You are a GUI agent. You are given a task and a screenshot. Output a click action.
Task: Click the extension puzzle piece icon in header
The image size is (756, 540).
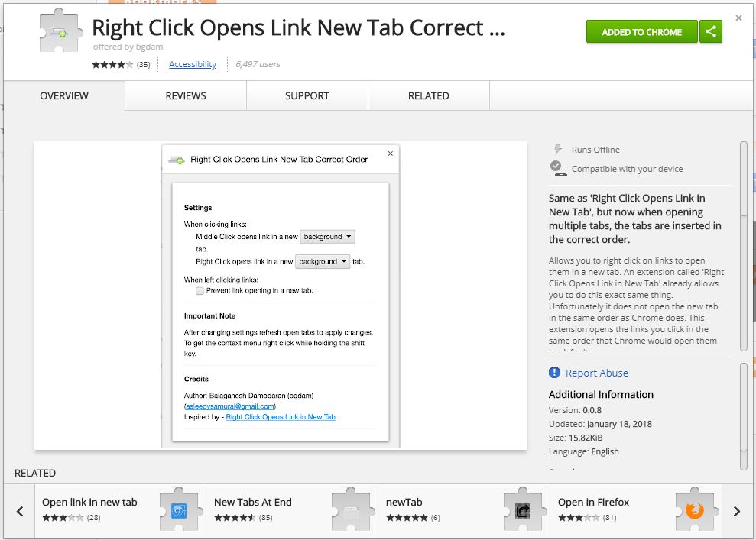pos(60,31)
